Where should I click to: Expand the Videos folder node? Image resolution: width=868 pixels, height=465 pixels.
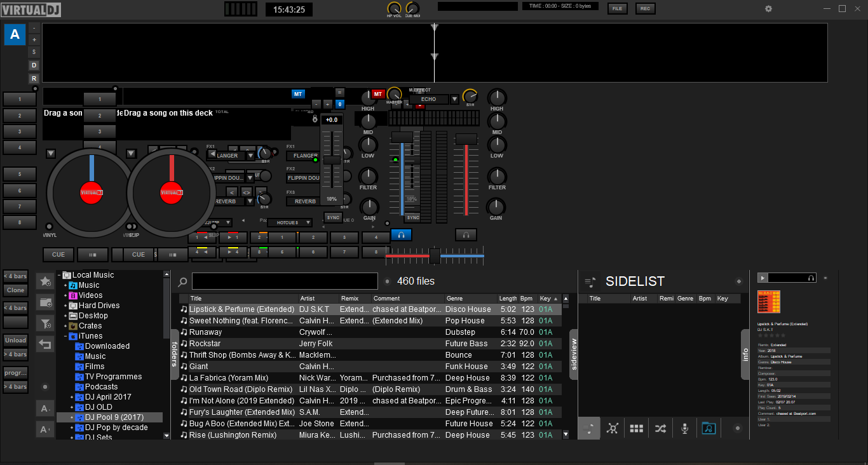click(x=65, y=295)
